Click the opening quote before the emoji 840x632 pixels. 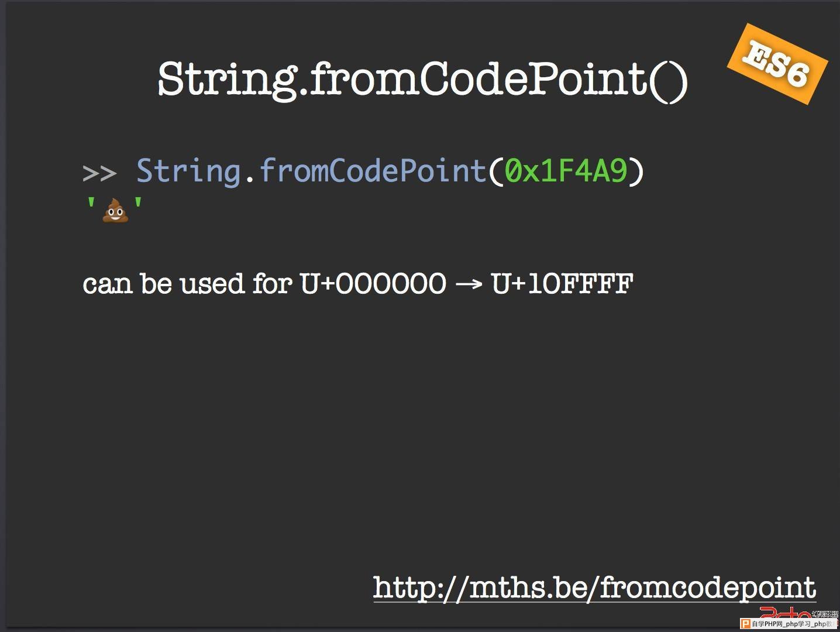91,205
